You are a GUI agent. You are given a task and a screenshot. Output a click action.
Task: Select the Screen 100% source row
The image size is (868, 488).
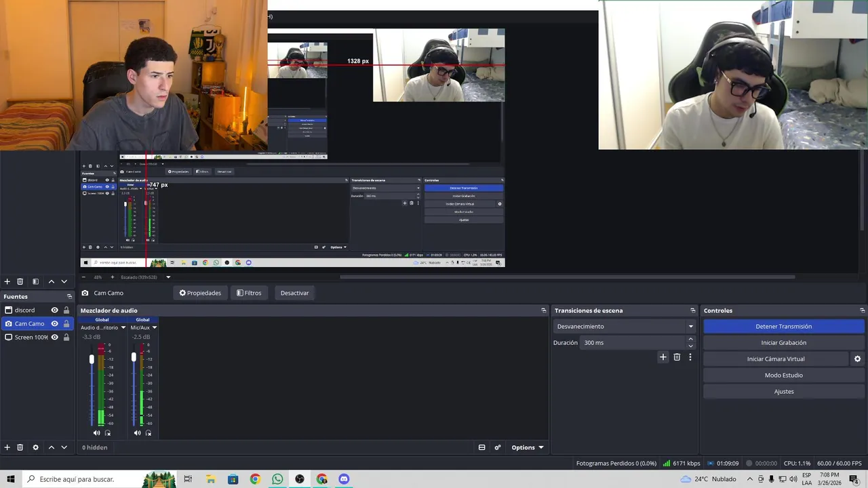coord(38,338)
